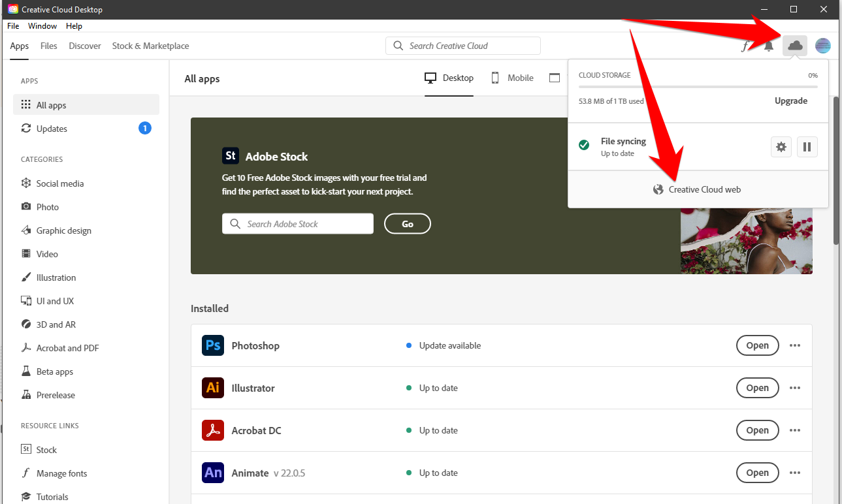This screenshot has height=504, width=842.
Task: Expand more options for Photoshop
Action: (795, 345)
